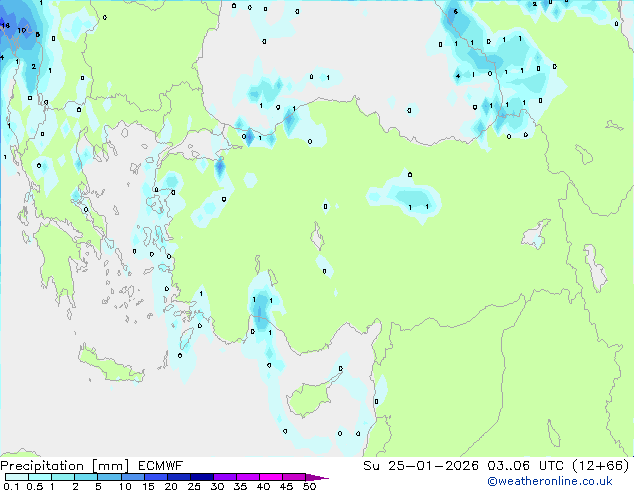Select the 2–5 mm legend color swatch
634x490 pixels.
coord(86,477)
